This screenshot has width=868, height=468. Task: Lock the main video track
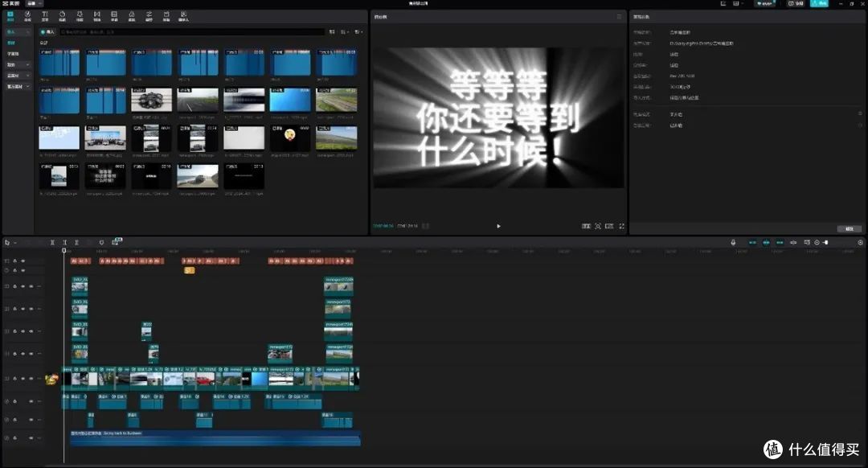[x=15, y=379]
